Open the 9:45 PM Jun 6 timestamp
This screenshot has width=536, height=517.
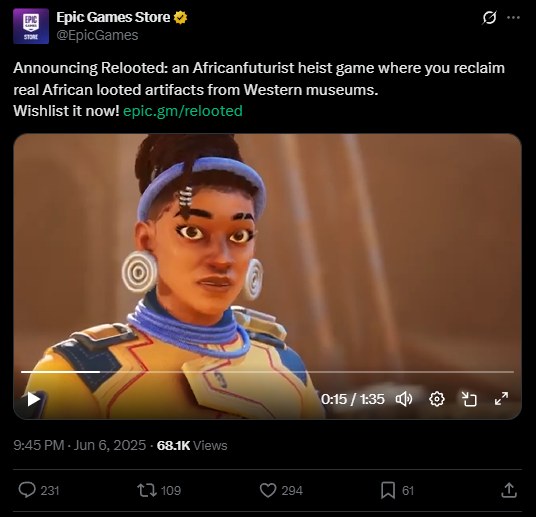[x=80, y=445]
